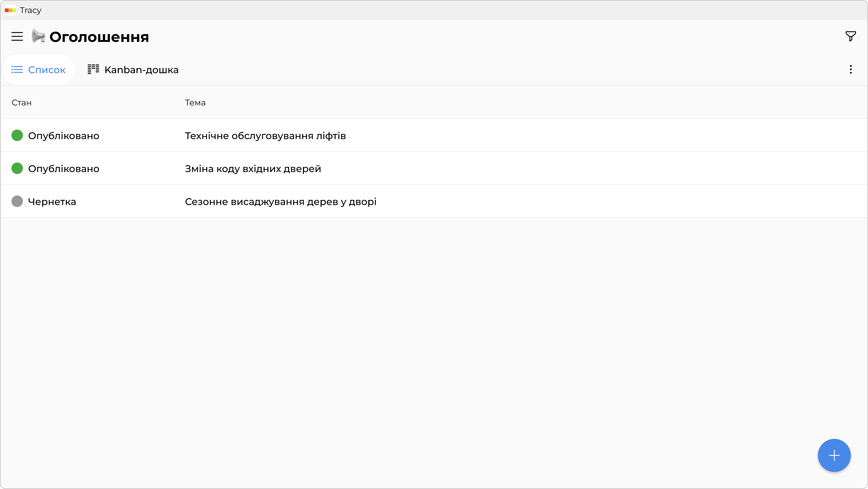Click the Tracy app logo icon

point(10,10)
